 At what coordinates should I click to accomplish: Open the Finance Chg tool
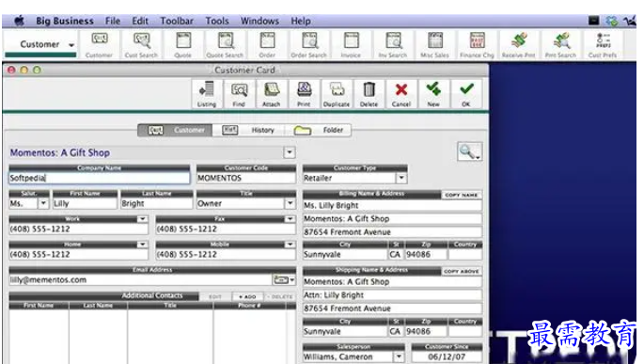coord(477,45)
